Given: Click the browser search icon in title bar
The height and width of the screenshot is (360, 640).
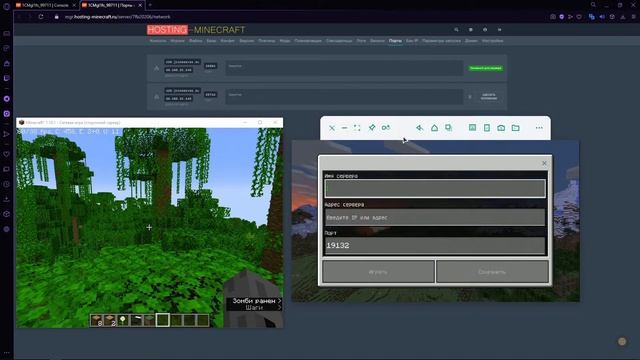Looking at the screenshot, I should [593, 5].
